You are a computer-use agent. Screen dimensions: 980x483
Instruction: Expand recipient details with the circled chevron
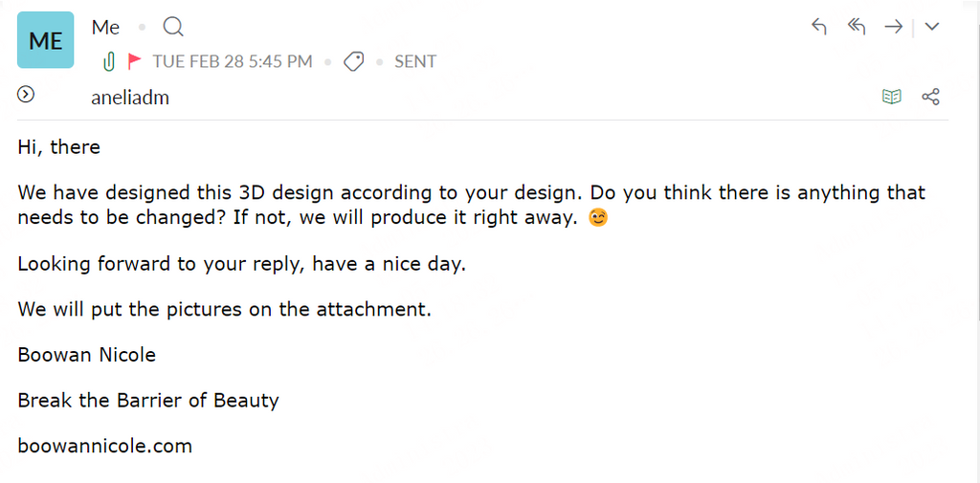coord(26,94)
